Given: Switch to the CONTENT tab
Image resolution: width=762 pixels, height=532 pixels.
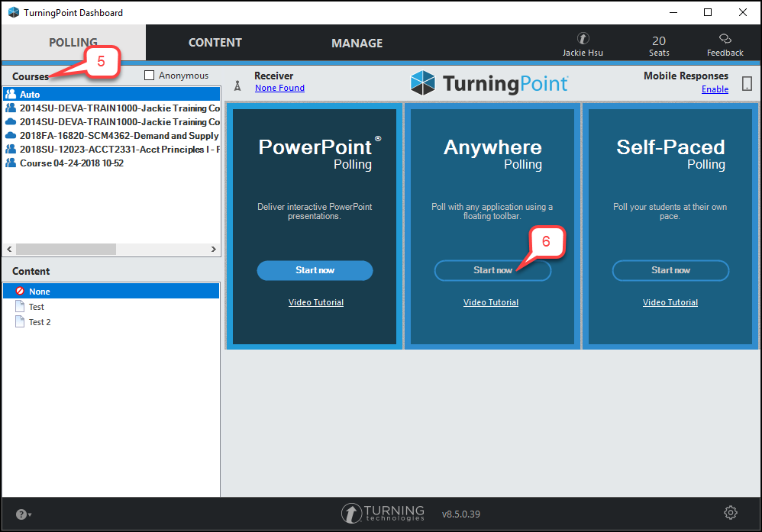Looking at the screenshot, I should pos(215,43).
